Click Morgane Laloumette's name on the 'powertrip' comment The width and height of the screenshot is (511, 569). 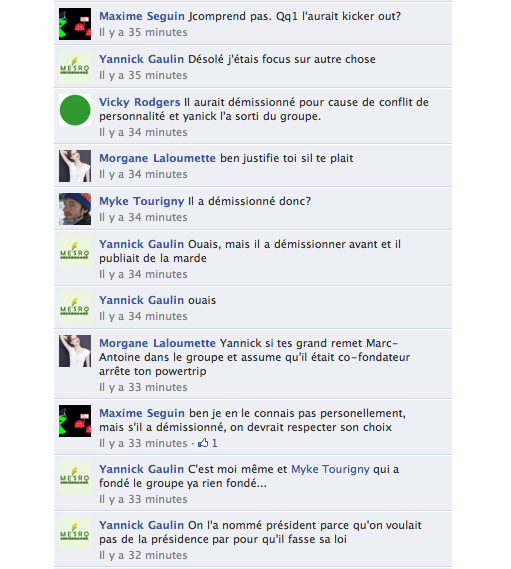coord(158,343)
